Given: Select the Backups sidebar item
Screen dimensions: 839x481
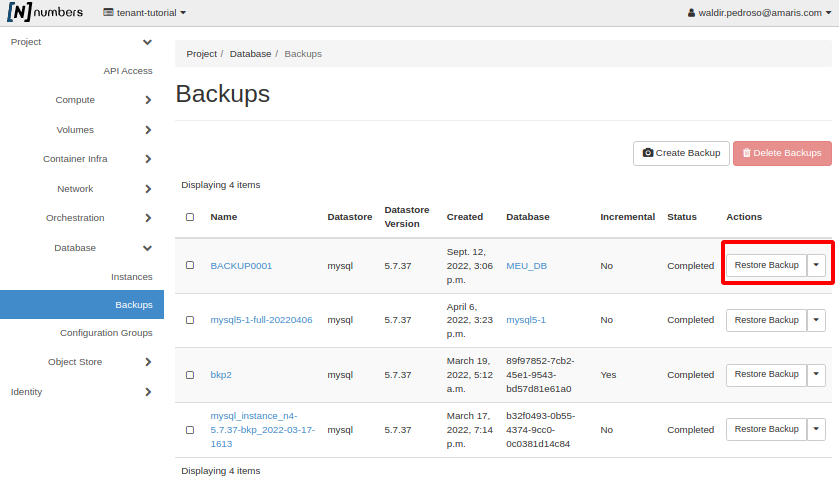Looking at the screenshot, I should point(82,304).
